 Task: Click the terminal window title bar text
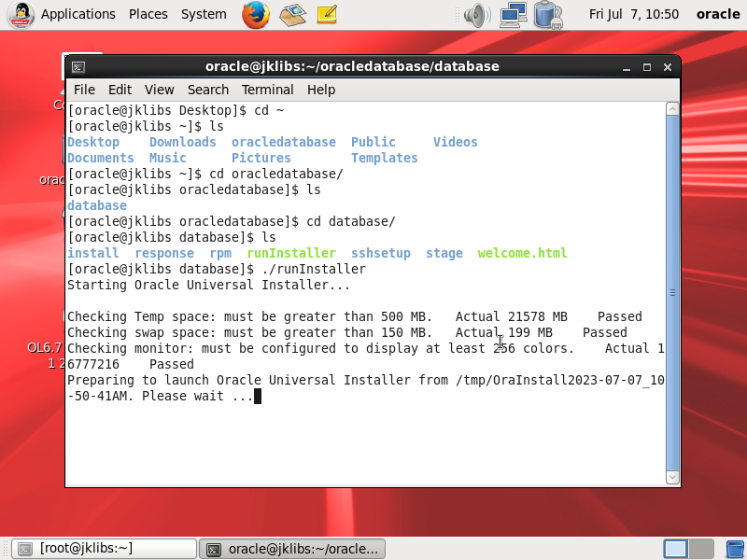tap(352, 66)
